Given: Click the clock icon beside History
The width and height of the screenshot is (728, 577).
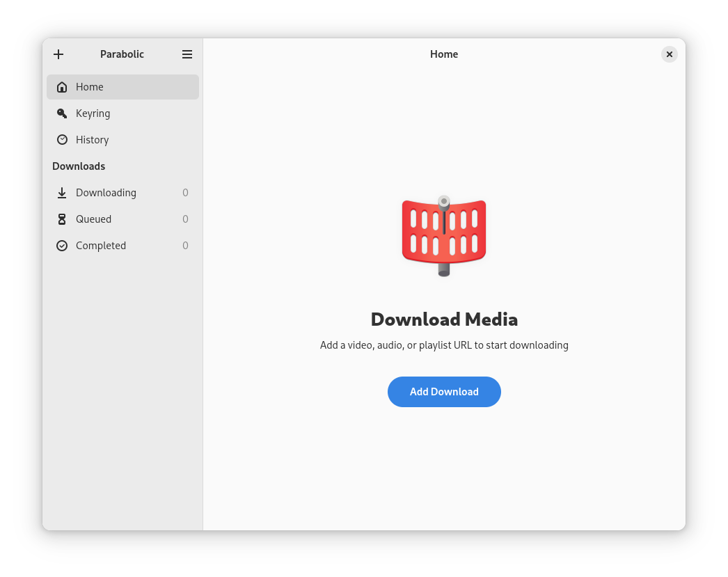Looking at the screenshot, I should (62, 140).
